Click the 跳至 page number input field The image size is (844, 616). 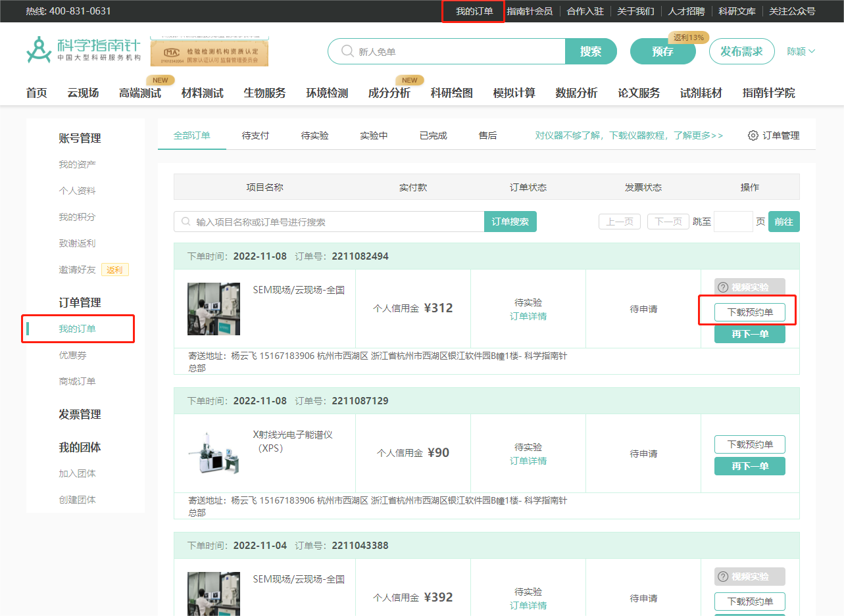(x=733, y=222)
